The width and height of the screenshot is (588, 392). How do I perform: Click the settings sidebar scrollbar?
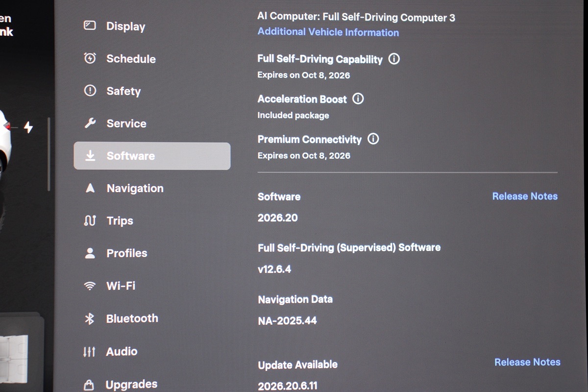(49, 154)
